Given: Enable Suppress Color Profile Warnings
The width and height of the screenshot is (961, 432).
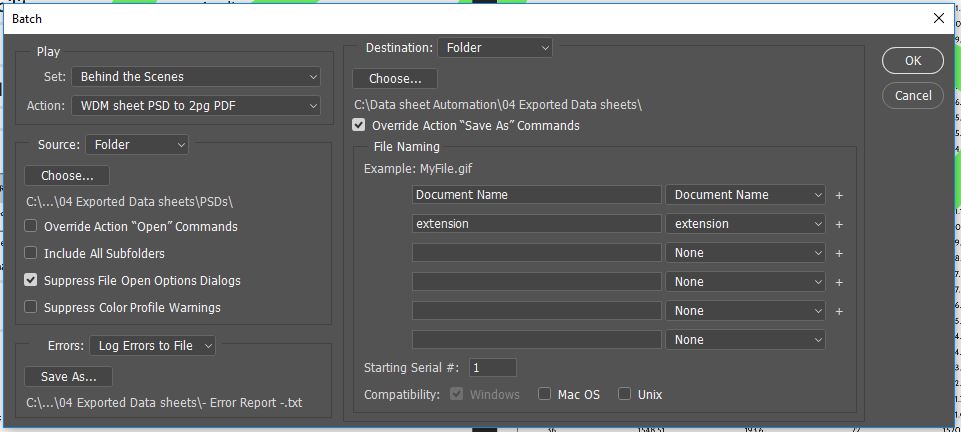Looking at the screenshot, I should pyautogui.click(x=31, y=307).
